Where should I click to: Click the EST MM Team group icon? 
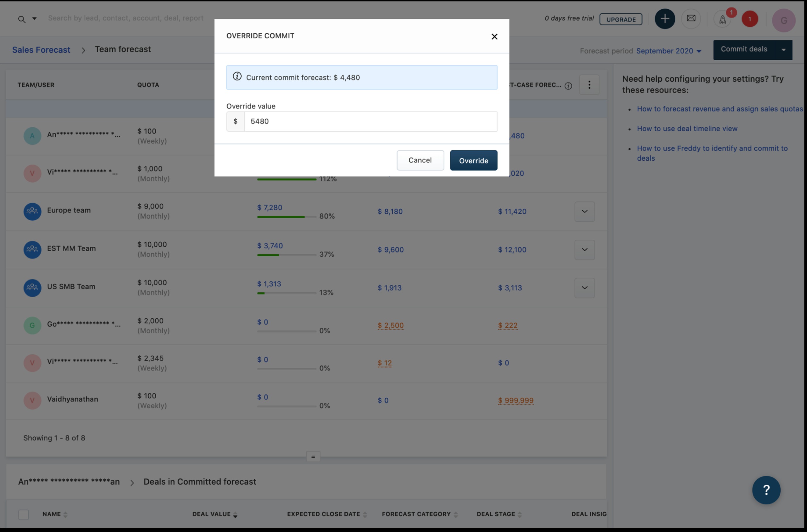click(x=32, y=250)
